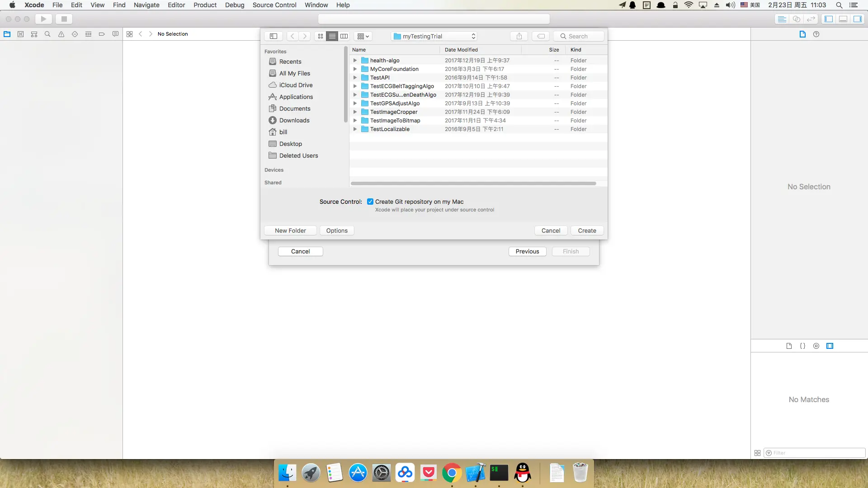Open the Issue navigator warning triangle icon
The width and height of the screenshot is (868, 488).
61,34
